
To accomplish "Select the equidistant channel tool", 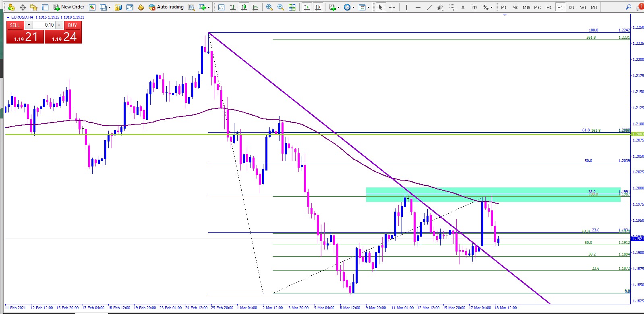I will (440, 7).
